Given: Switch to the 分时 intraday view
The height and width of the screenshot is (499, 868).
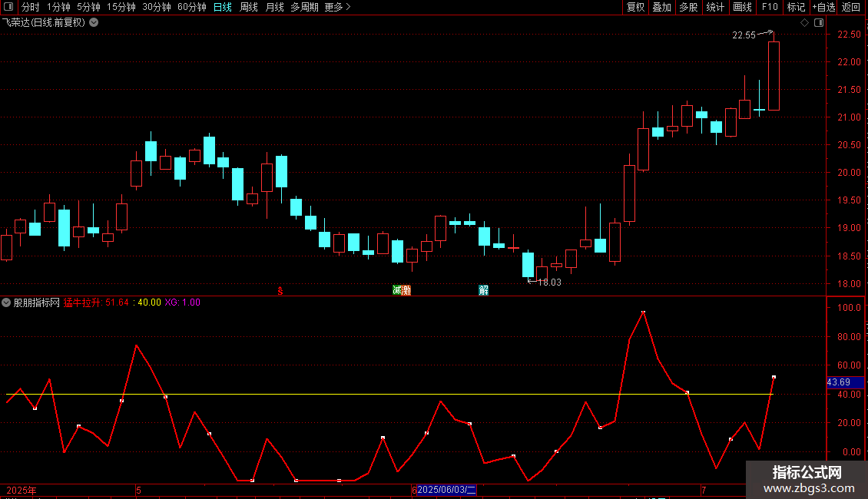Looking at the screenshot, I should [x=31, y=7].
